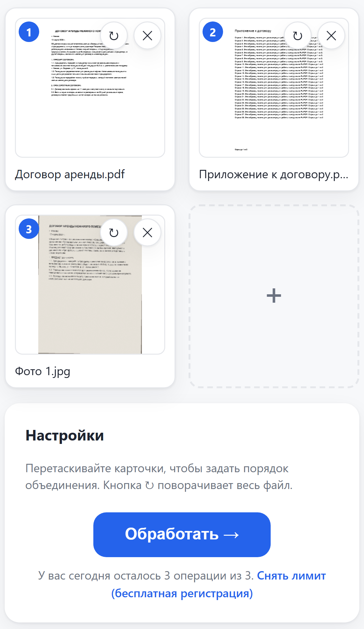Open Снять лимит (бесплатная регистрация) link
The width and height of the screenshot is (364, 629).
[219, 585]
